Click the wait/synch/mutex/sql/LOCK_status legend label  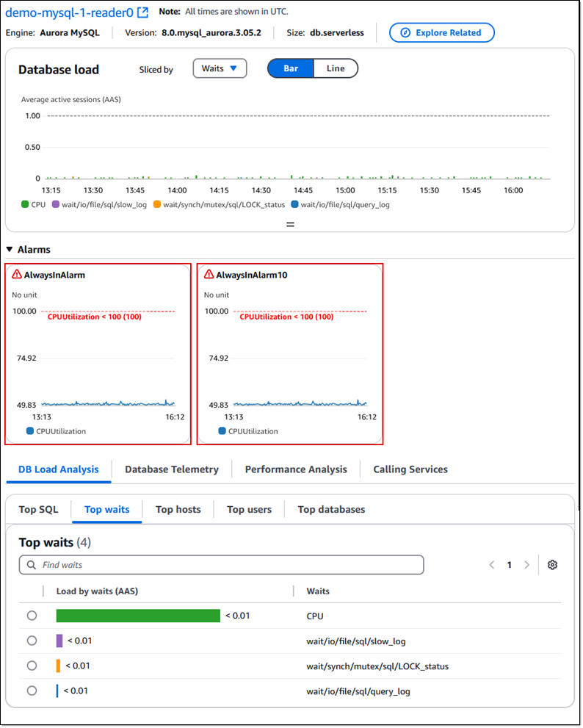(224, 205)
